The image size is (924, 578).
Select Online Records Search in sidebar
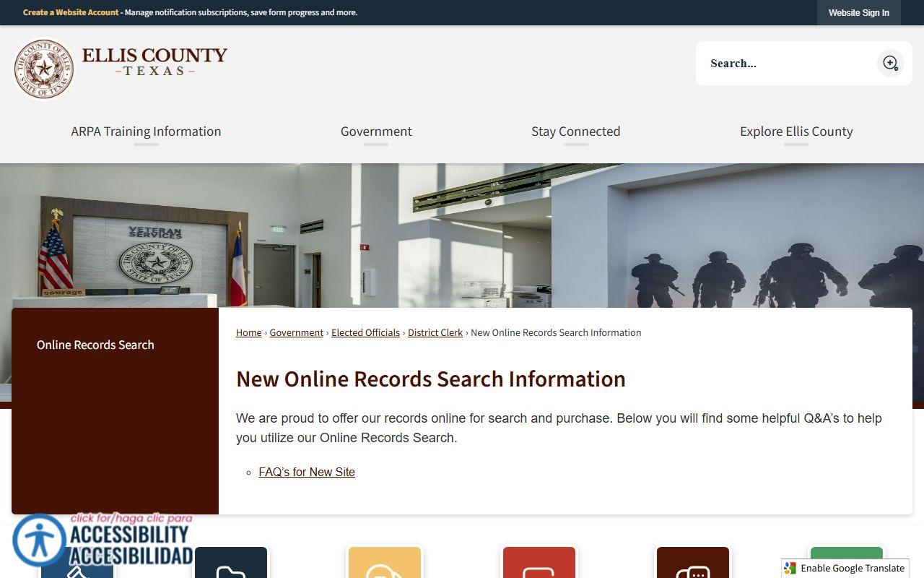95,345
